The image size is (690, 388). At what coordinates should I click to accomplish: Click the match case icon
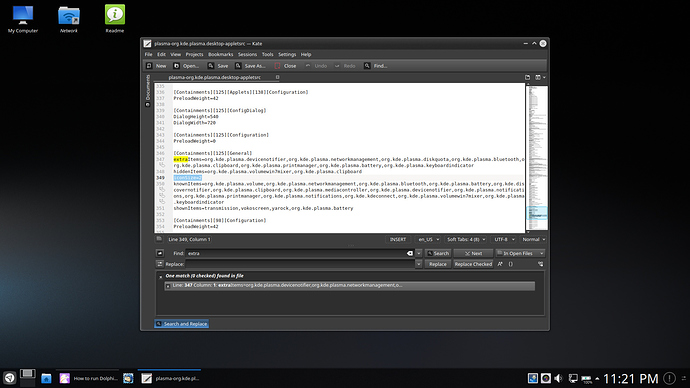[x=500, y=264]
